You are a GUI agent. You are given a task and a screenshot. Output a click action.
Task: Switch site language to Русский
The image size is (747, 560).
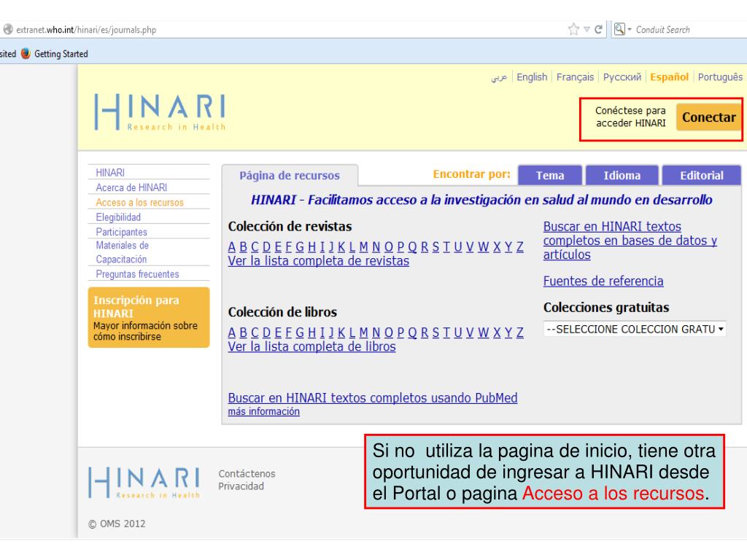click(622, 77)
